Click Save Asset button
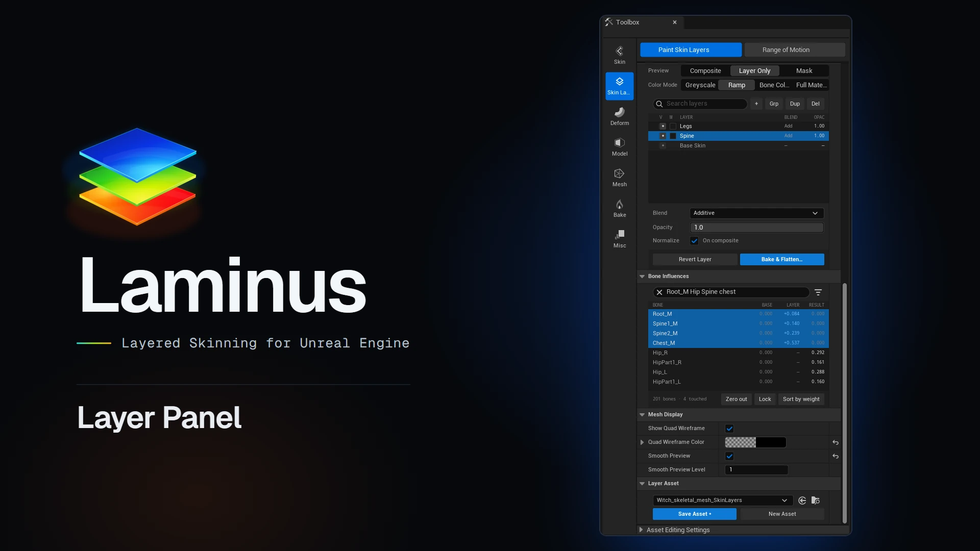 [694, 514]
